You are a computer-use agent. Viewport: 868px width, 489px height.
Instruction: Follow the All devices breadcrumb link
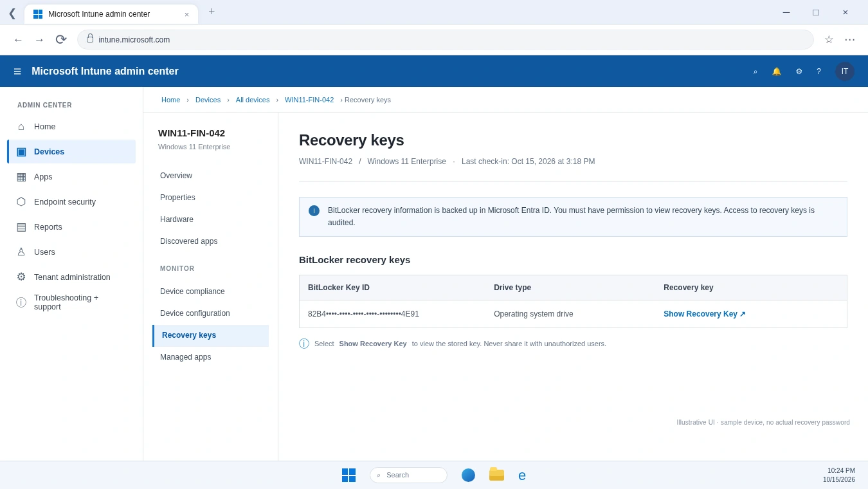253,100
